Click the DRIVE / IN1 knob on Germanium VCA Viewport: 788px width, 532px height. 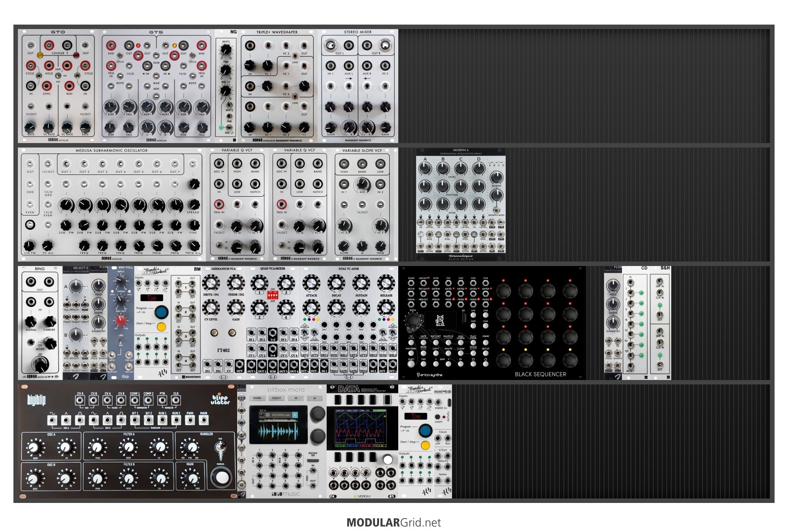tap(211, 283)
